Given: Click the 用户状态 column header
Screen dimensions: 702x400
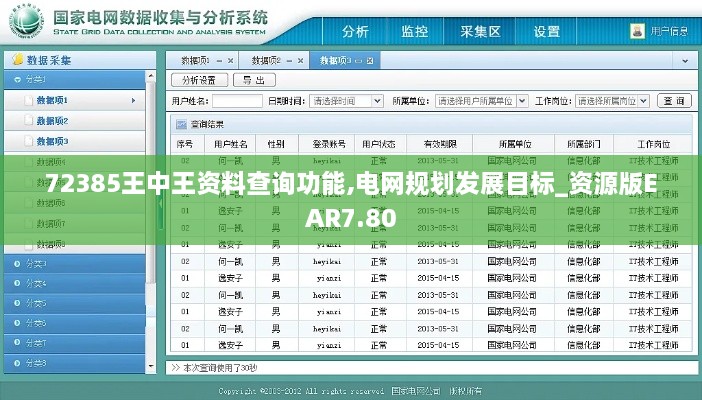Looking at the screenshot, I should click(x=379, y=144).
